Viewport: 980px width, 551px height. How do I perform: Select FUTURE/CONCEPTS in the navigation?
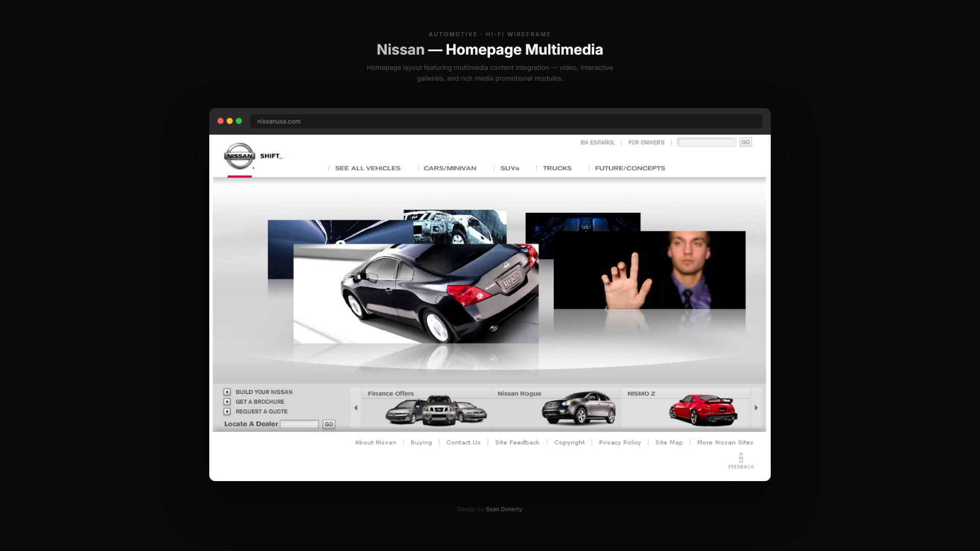click(630, 168)
